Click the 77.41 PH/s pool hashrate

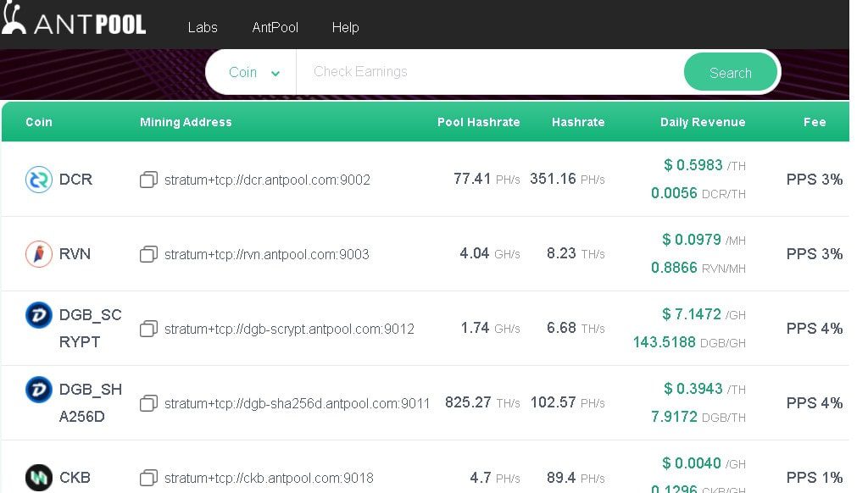coord(487,179)
